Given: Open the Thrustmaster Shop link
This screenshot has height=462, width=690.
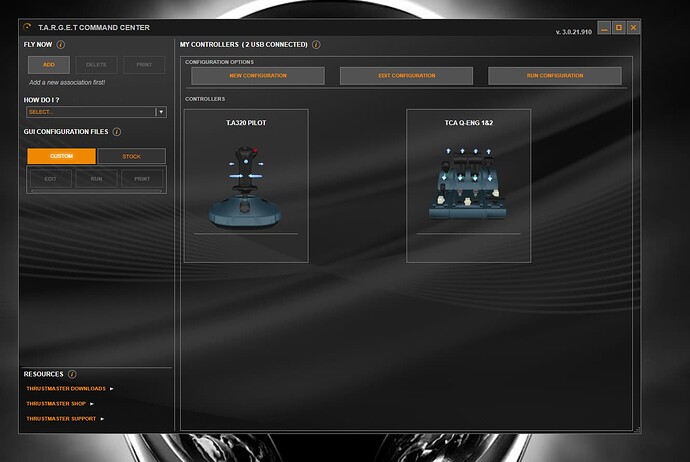Looking at the screenshot, I should tap(56, 403).
